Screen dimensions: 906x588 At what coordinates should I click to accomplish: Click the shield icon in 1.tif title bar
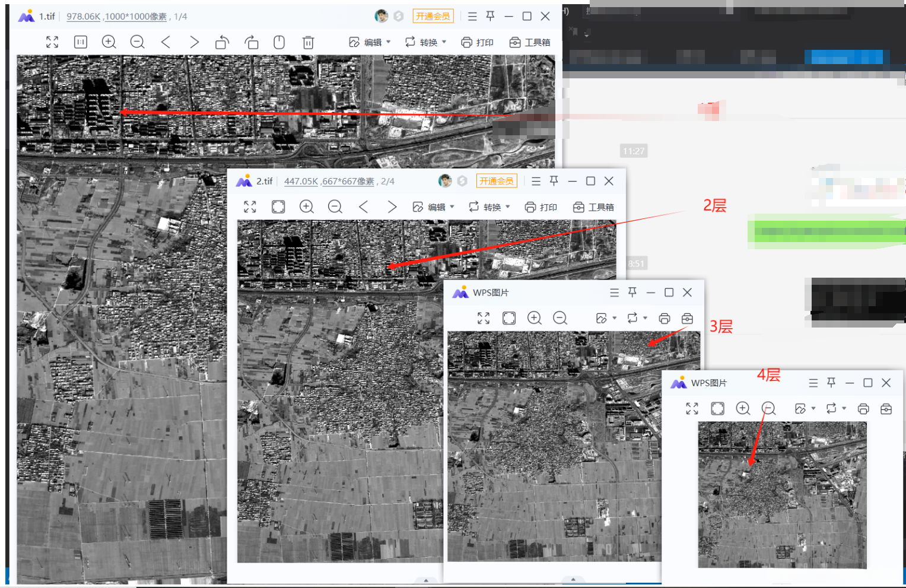pos(399,16)
